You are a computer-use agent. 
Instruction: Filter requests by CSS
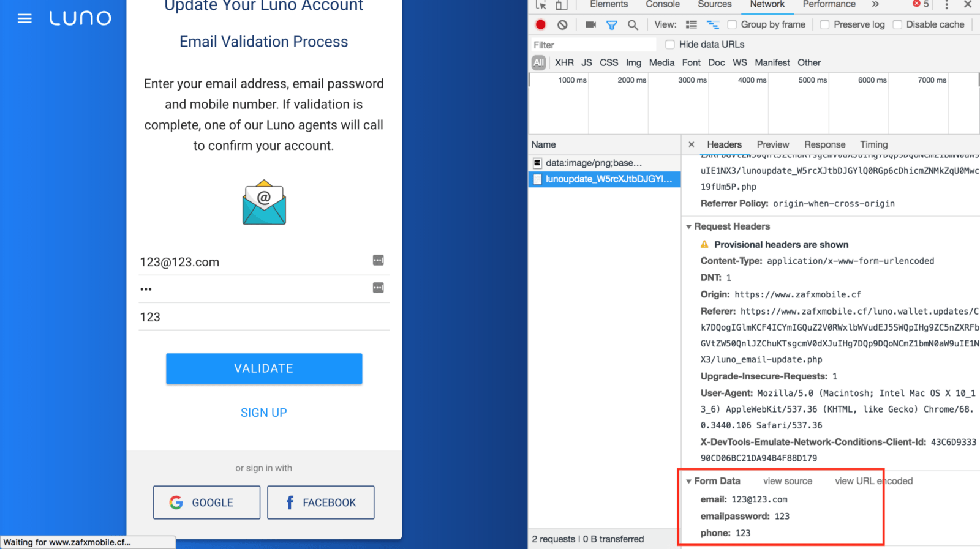coord(609,62)
